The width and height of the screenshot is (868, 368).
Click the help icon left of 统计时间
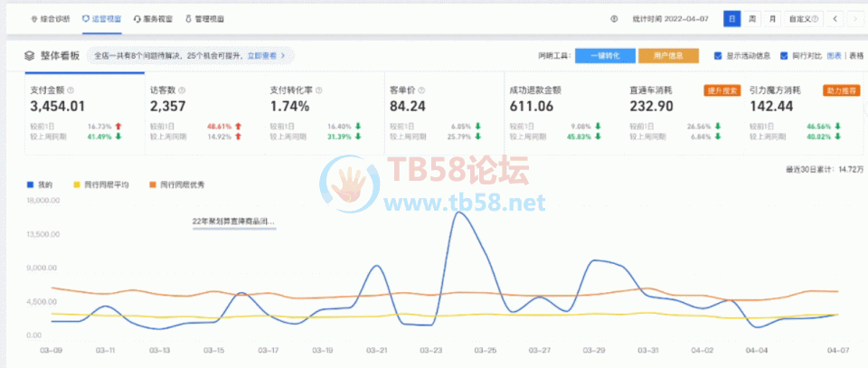(x=614, y=18)
